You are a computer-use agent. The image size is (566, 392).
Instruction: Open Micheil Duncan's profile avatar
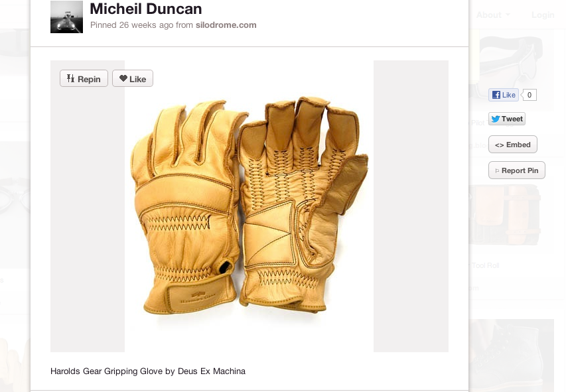coord(67,17)
